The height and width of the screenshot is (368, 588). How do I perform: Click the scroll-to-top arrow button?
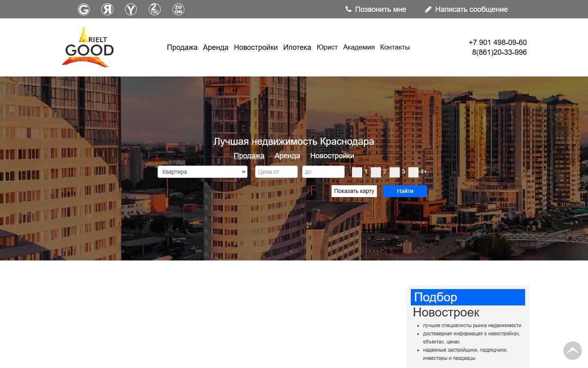click(x=572, y=350)
